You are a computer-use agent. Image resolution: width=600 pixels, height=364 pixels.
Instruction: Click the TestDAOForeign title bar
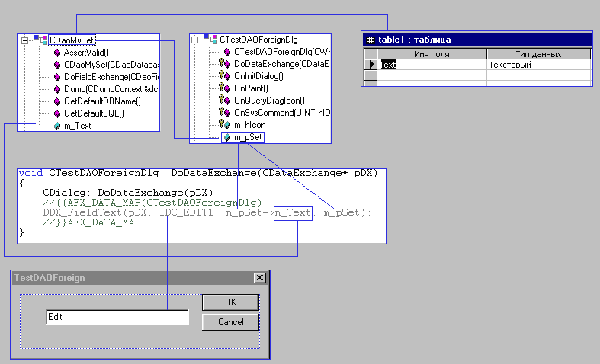tap(140, 278)
